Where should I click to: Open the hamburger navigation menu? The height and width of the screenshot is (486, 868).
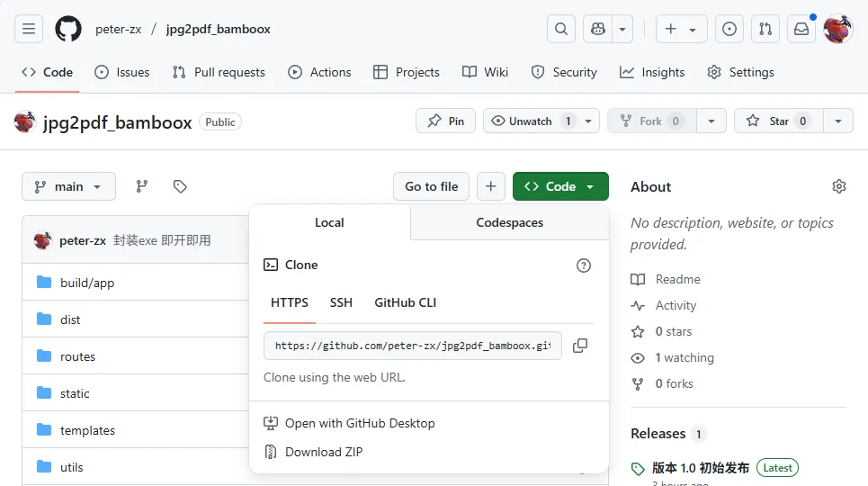(29, 29)
